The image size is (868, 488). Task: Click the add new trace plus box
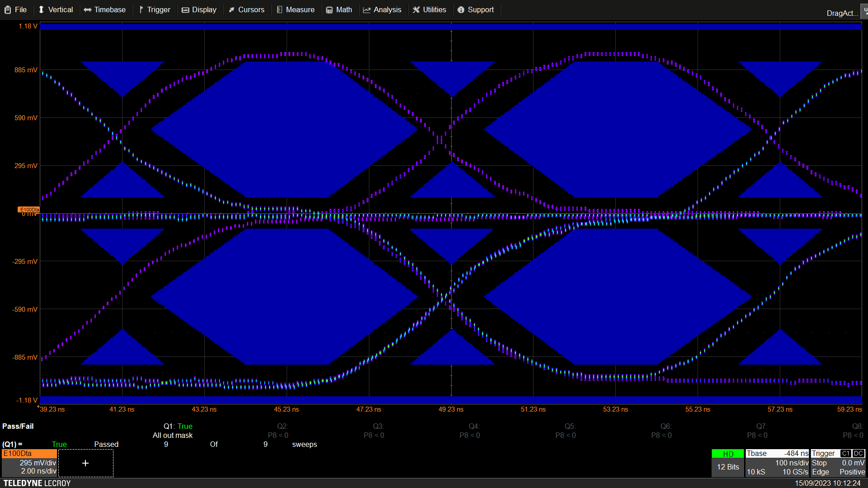pyautogui.click(x=85, y=463)
